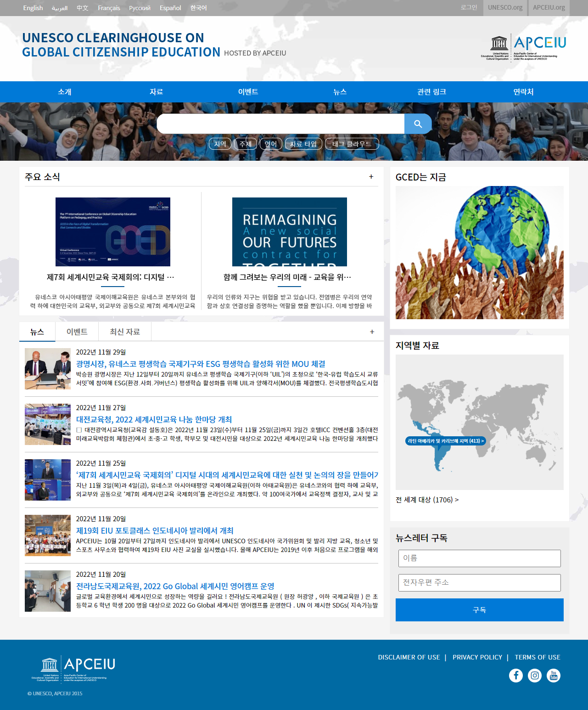Viewport: 588px width, 710px height.
Task: Click the APCEIU logo in the header
Action: [524, 48]
